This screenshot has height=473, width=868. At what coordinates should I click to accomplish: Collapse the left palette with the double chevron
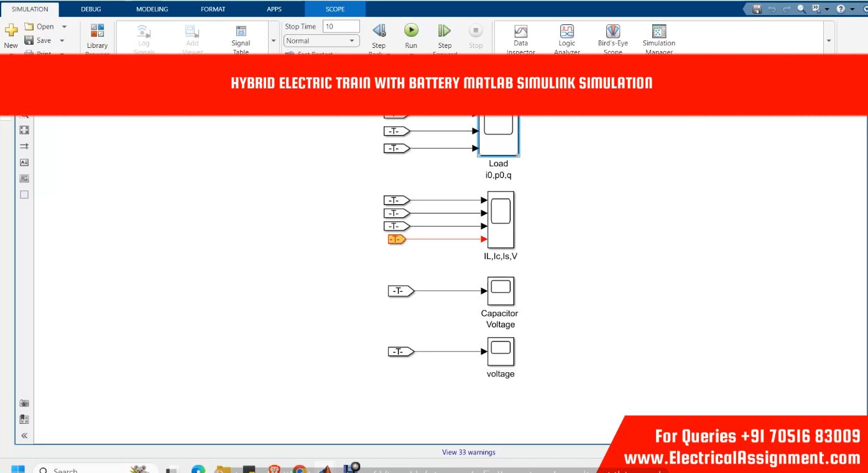tap(24, 436)
